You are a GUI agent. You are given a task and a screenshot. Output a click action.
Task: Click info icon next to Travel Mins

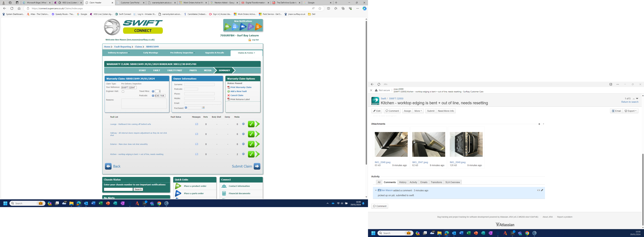click(x=153, y=91)
